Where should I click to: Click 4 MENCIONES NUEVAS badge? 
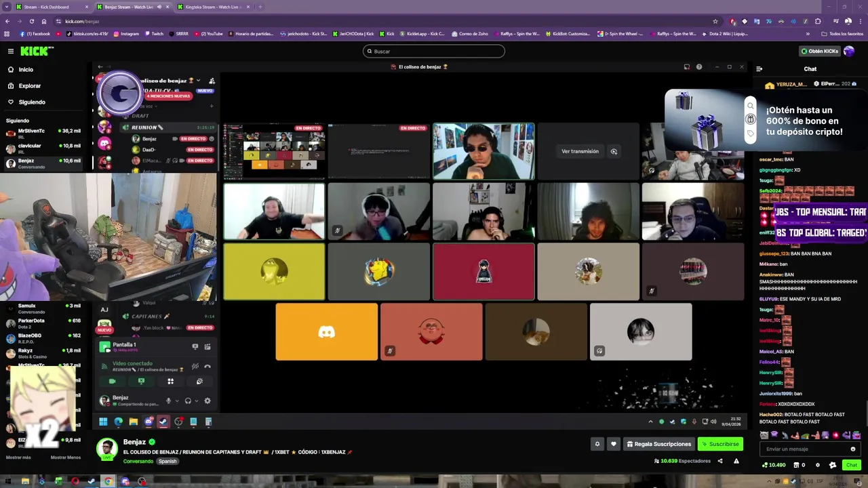click(168, 96)
